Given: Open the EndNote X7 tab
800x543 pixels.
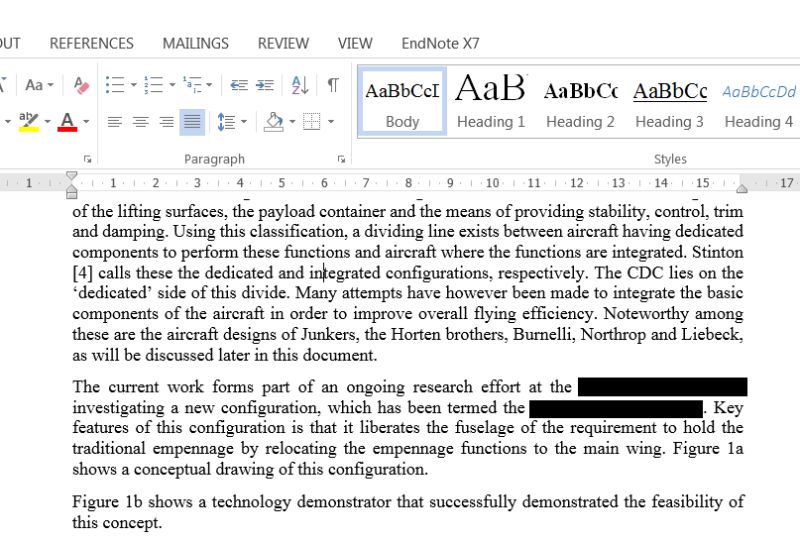Looking at the screenshot, I should pyautogui.click(x=440, y=43).
